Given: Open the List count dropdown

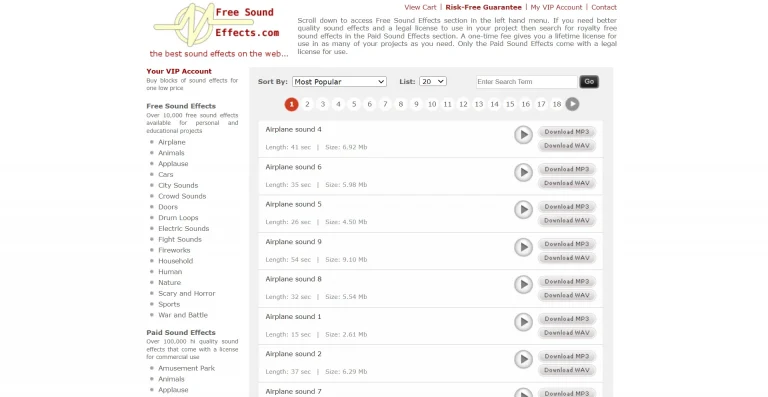Looking at the screenshot, I should point(433,82).
